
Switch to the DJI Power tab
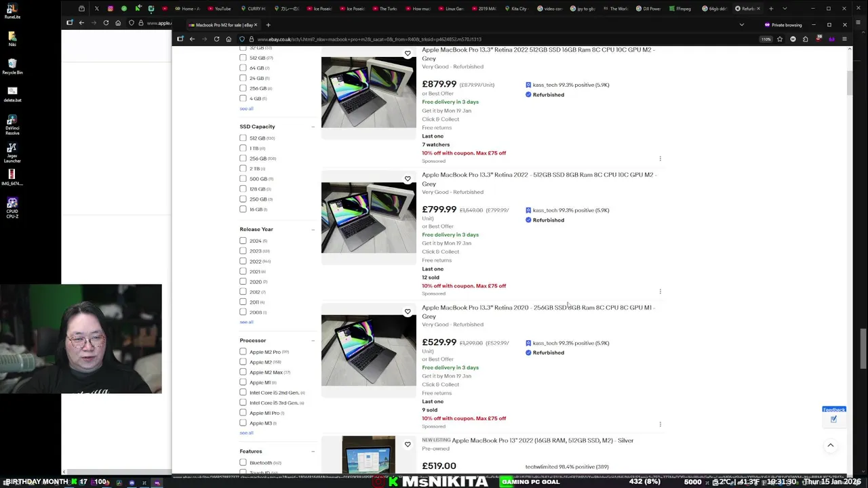[x=648, y=9]
